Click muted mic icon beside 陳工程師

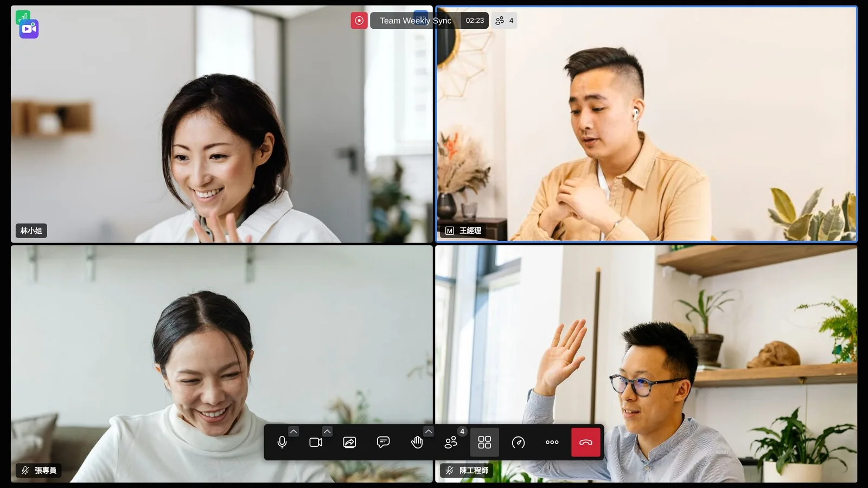tap(449, 471)
